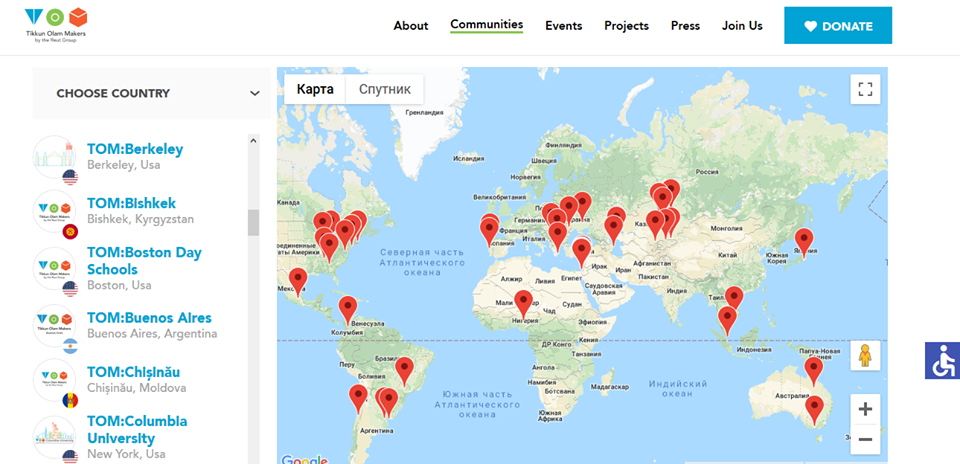
Task: Click the Buenos Aires logo thumbnail
Action: (54, 326)
